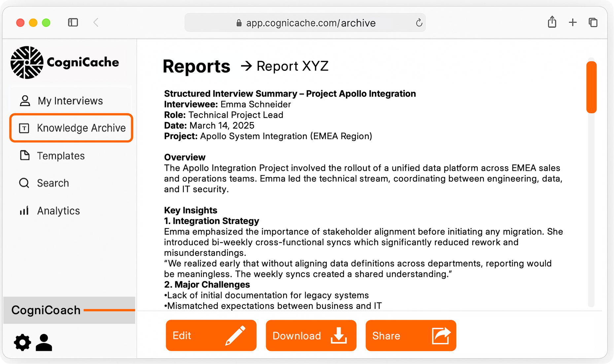
Task: Show tab overview icon
Action: pos(593,22)
